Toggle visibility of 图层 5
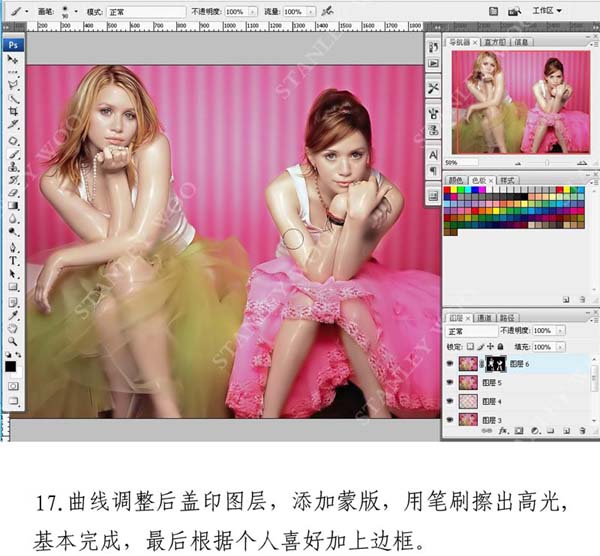The width and height of the screenshot is (600, 556). click(x=450, y=384)
